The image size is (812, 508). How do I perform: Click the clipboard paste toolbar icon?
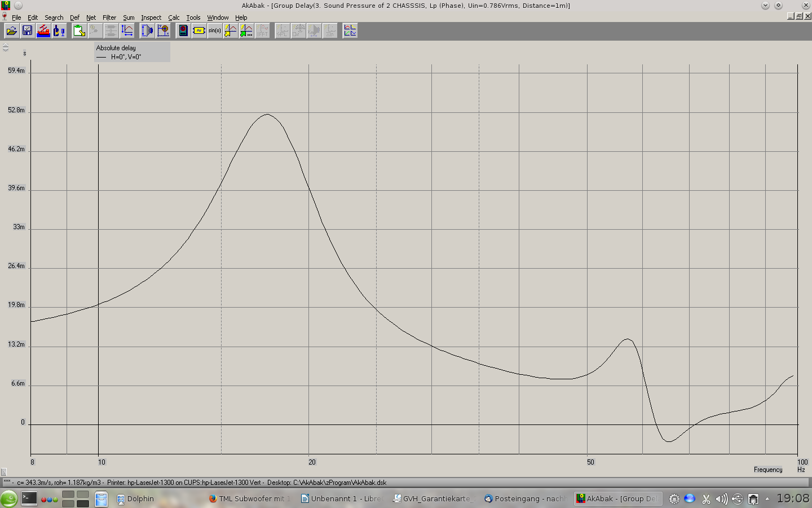tap(79, 30)
